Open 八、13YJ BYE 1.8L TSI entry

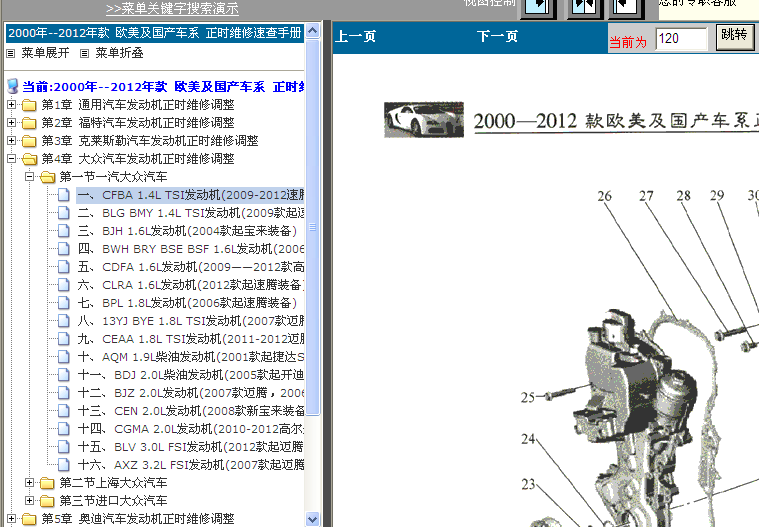(x=190, y=321)
